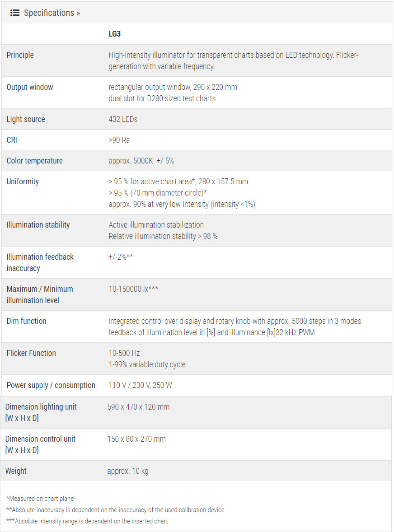
Task: Click the Dim function row label
Action: (26, 321)
